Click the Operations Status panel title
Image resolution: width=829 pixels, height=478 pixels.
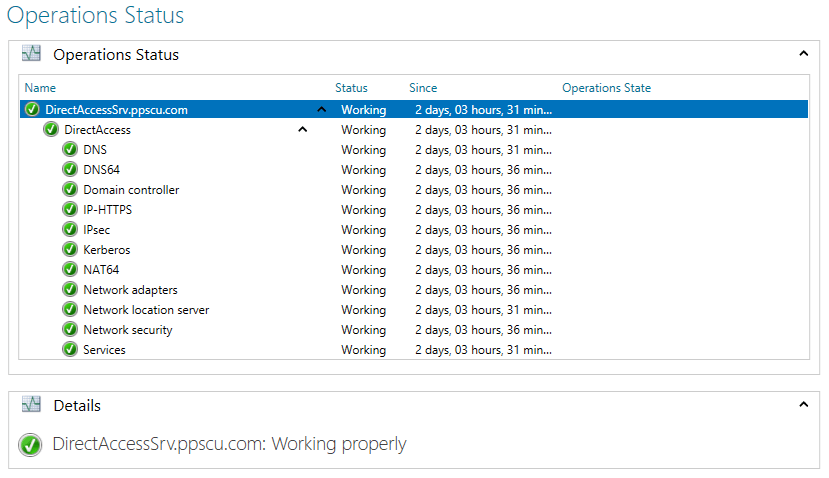116,54
